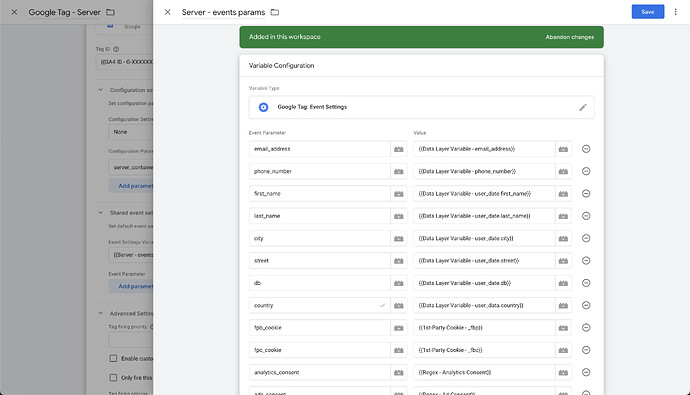The width and height of the screenshot is (690, 395).
Task: Insert variable in city parameter field
Action: click(399, 238)
